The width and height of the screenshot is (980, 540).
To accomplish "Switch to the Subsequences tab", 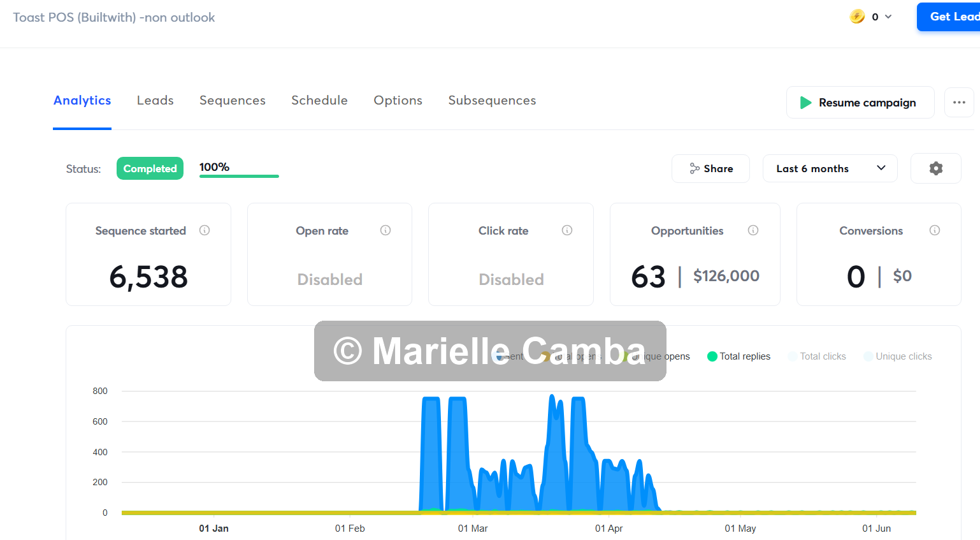I will [x=492, y=100].
